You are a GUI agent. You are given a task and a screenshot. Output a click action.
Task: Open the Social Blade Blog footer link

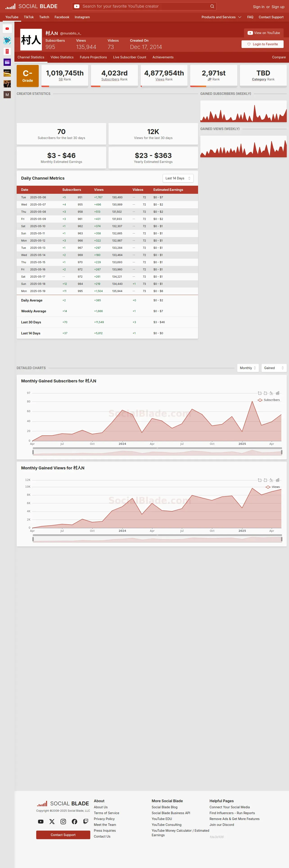(165, 807)
